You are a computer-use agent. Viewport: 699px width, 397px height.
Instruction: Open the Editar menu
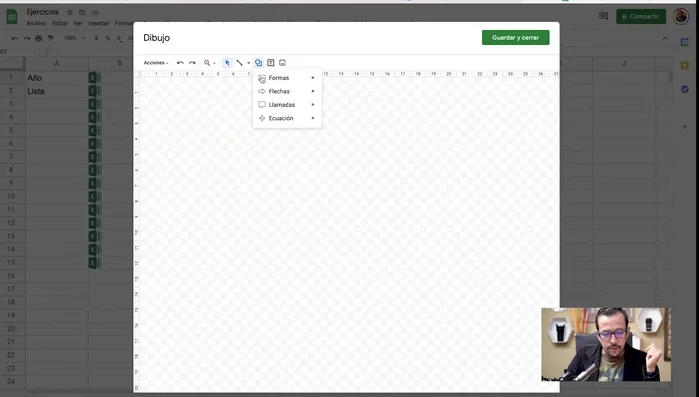(x=60, y=23)
